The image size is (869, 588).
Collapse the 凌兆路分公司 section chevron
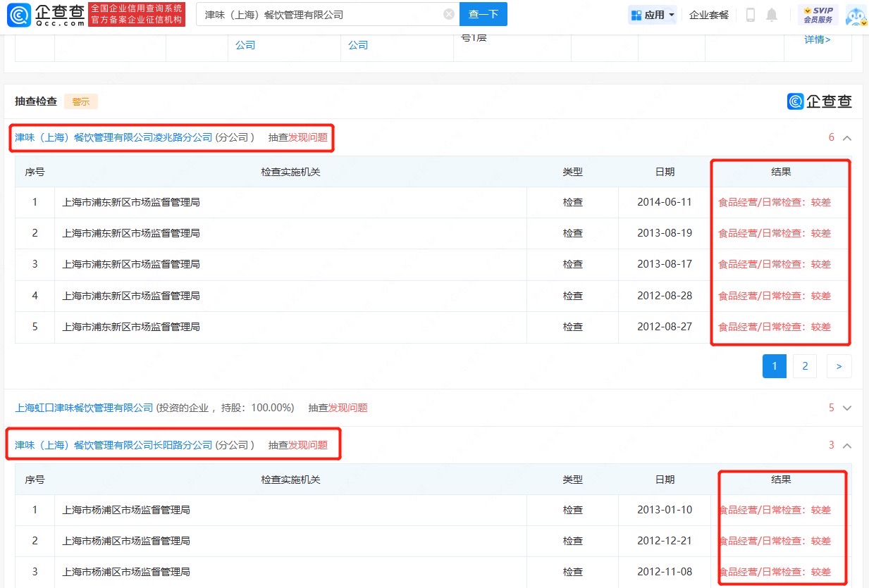click(847, 138)
